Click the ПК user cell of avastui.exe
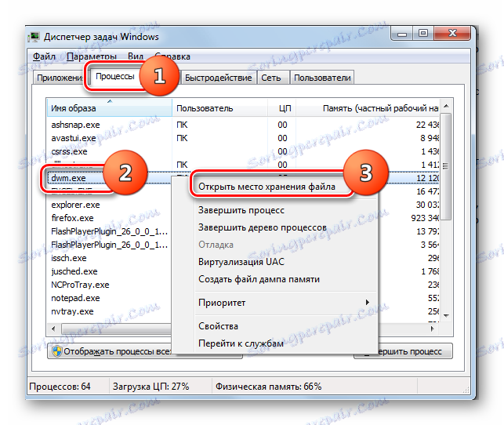Image resolution: width=504 pixels, height=425 pixels. click(182, 138)
